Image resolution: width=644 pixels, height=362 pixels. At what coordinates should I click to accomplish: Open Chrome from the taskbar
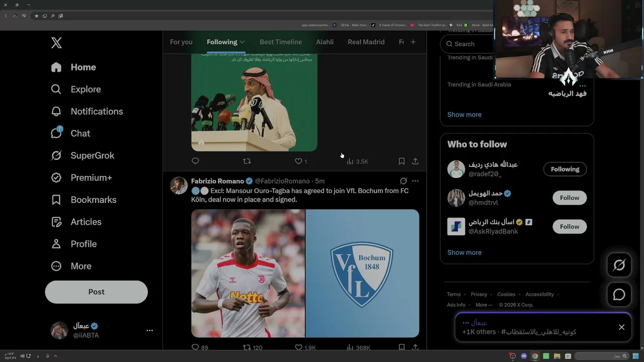pyautogui.click(x=535, y=356)
